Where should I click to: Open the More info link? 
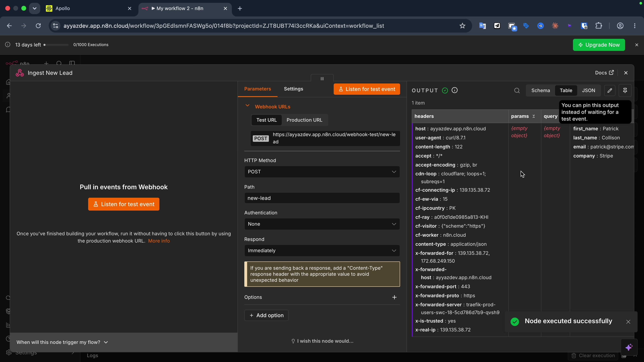coord(159,241)
